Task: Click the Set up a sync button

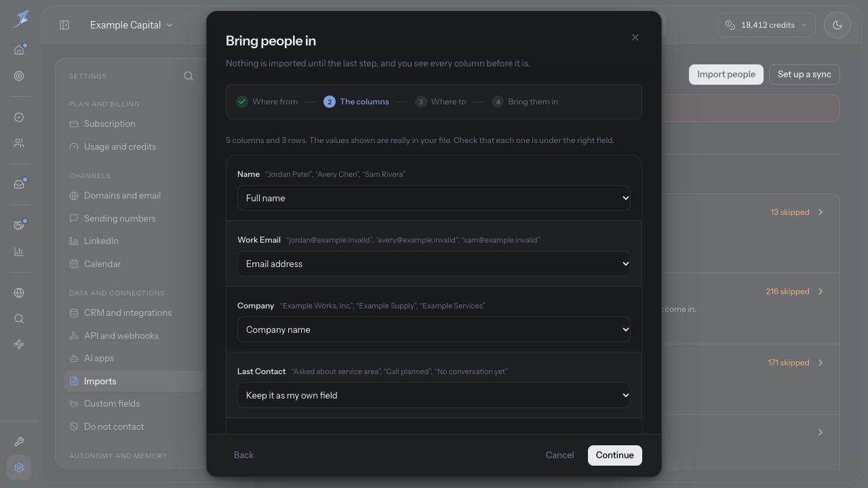Action: tap(804, 75)
